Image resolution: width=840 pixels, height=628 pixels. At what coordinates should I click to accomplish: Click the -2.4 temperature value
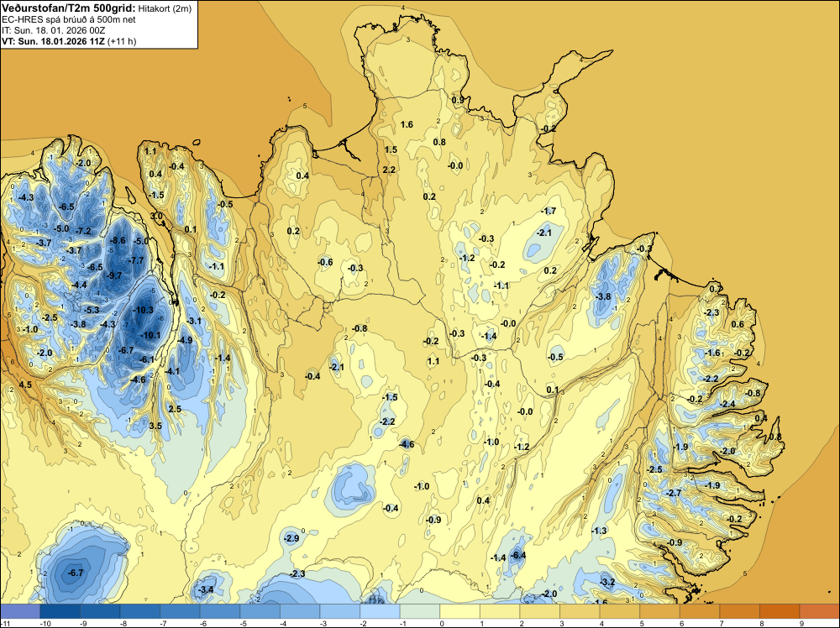tap(728, 404)
